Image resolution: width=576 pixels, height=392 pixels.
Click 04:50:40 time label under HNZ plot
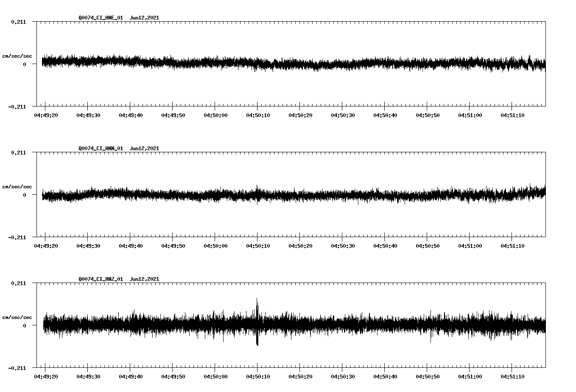pyautogui.click(x=385, y=377)
